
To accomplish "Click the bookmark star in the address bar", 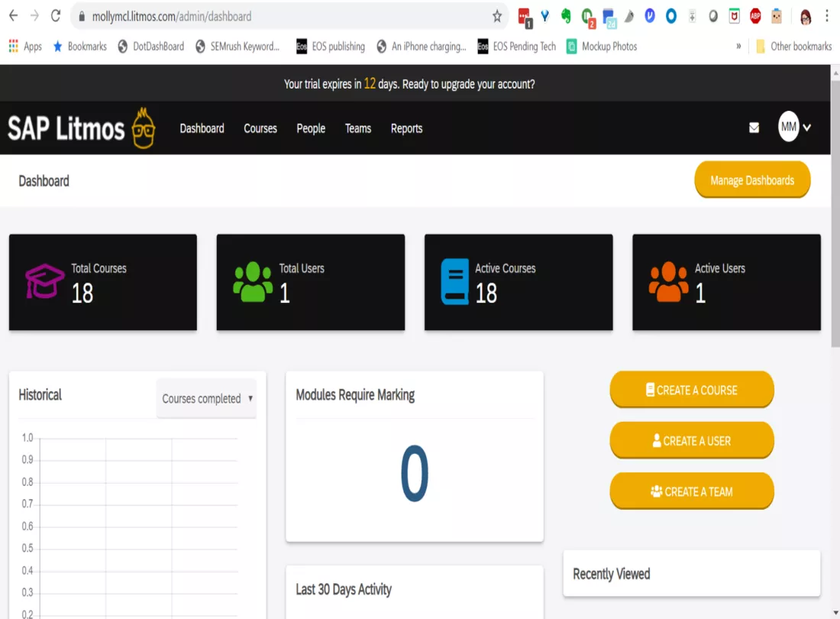I will [496, 15].
